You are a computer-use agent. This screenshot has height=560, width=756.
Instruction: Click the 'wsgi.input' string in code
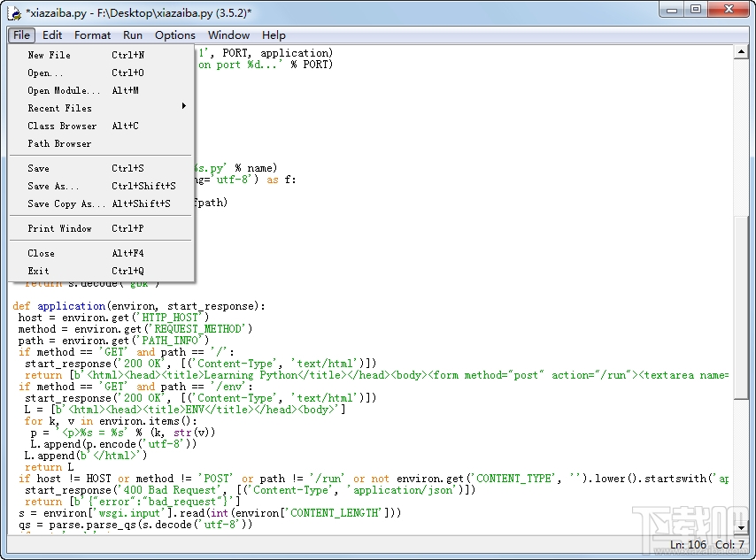(131, 513)
